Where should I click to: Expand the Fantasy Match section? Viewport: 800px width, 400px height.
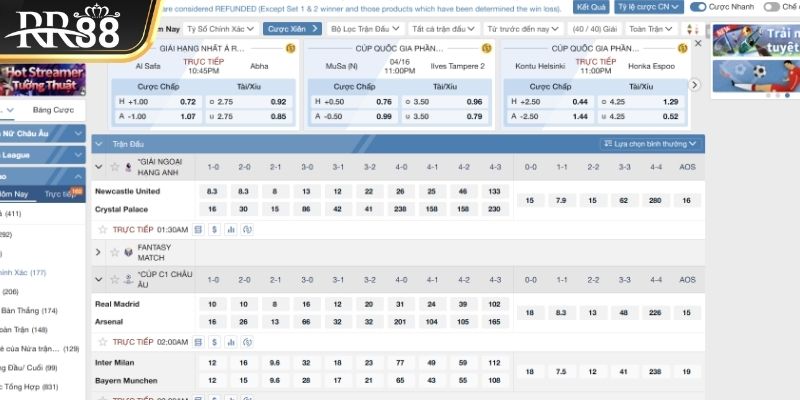98,252
